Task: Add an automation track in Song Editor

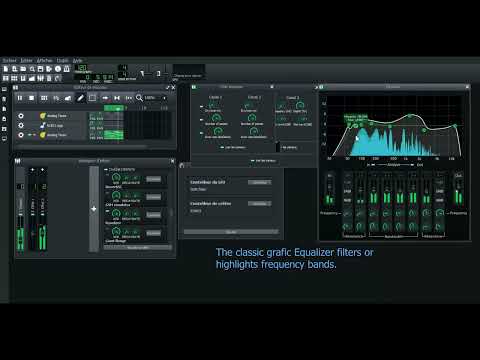Action: click(68, 98)
